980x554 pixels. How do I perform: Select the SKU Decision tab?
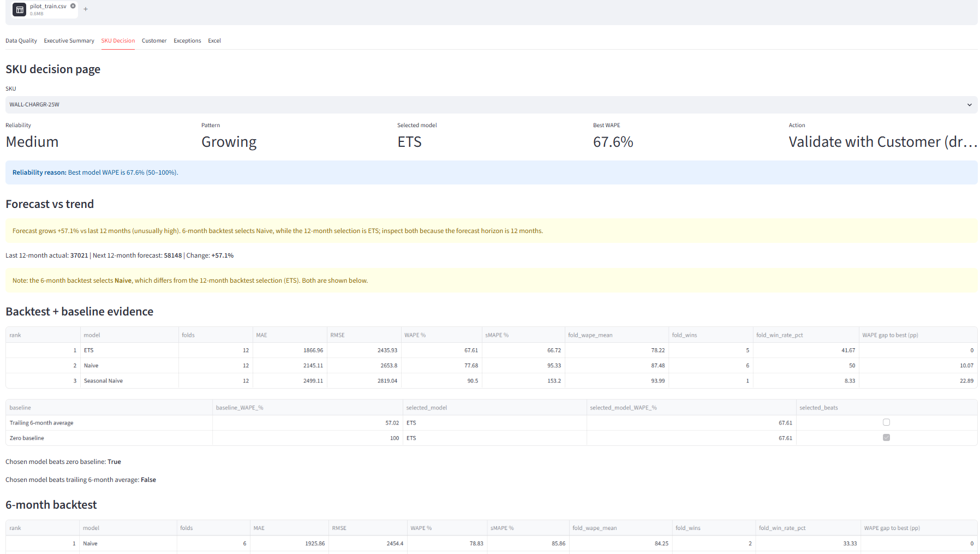point(118,41)
